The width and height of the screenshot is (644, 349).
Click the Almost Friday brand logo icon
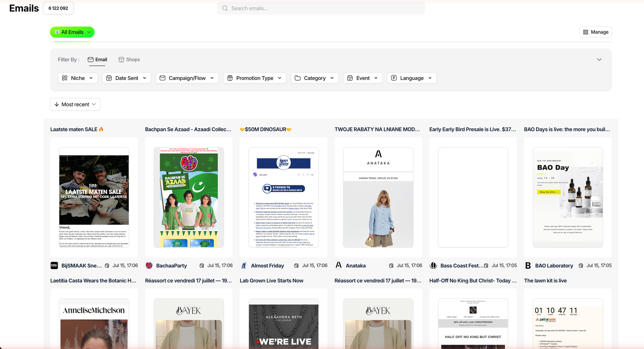tap(244, 265)
